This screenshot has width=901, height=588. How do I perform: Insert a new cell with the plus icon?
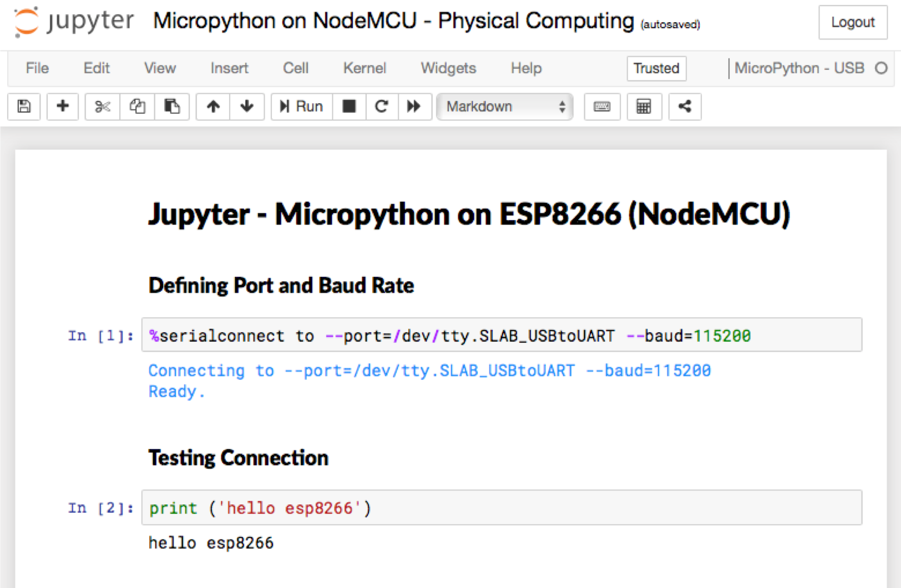click(62, 107)
